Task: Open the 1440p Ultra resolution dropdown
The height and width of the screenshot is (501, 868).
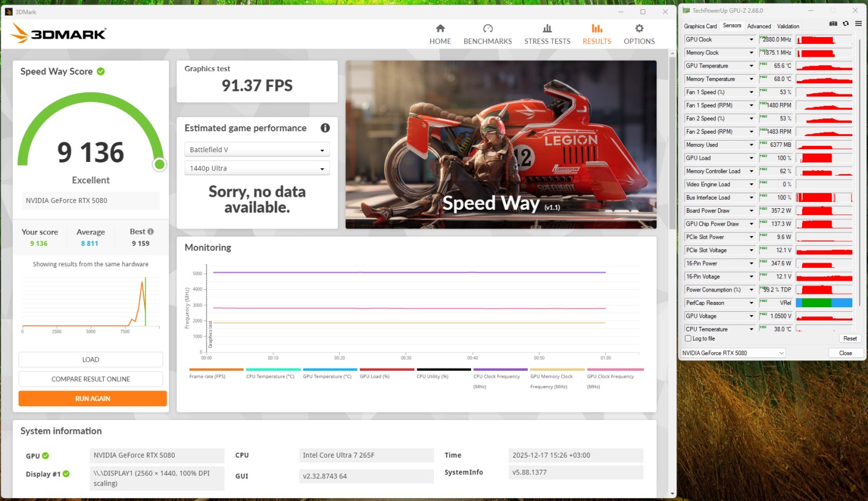Action: click(257, 168)
